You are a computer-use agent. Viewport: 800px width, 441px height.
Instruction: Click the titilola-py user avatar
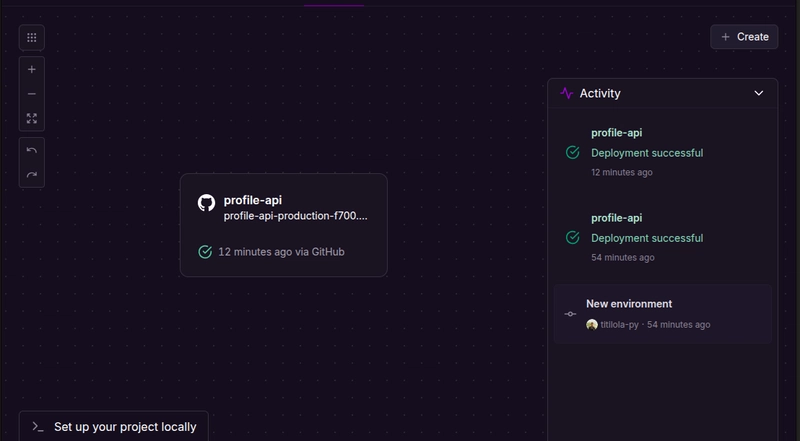tap(592, 325)
